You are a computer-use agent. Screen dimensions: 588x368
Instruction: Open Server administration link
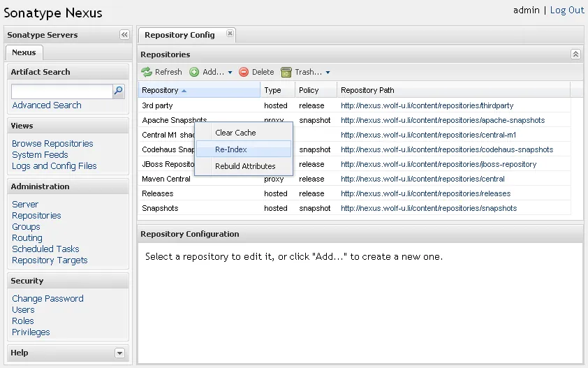pos(25,205)
